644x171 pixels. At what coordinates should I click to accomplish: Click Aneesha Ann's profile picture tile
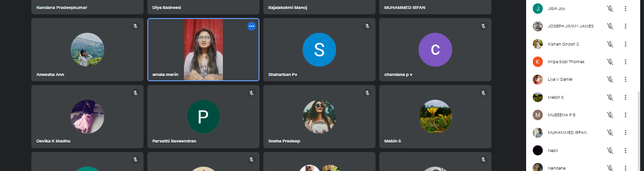coord(87,50)
